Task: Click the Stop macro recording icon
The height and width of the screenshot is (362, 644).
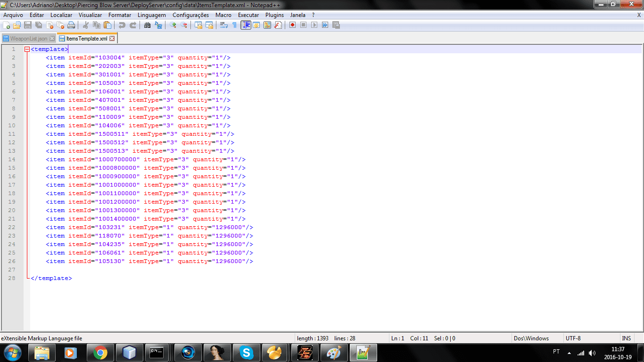Action: [x=303, y=25]
